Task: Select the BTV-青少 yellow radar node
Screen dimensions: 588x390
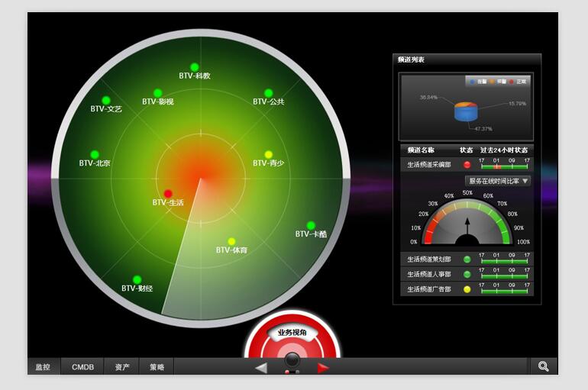Action: tap(269, 154)
